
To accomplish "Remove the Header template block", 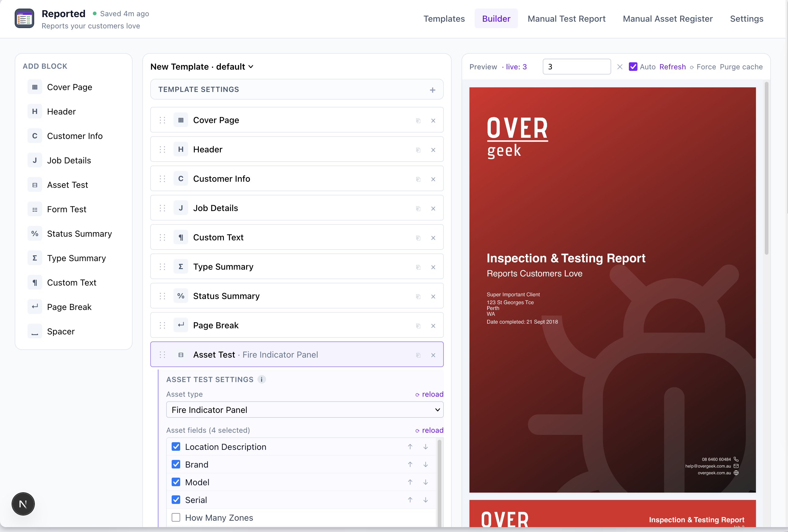I will [x=433, y=150].
